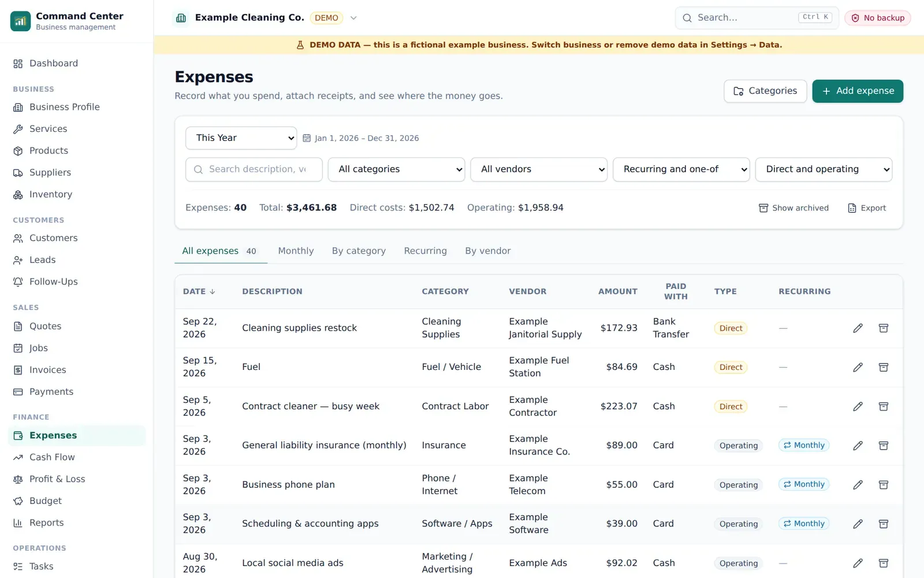Click the Products box icon in sidebar
924x578 pixels.
[18, 151]
